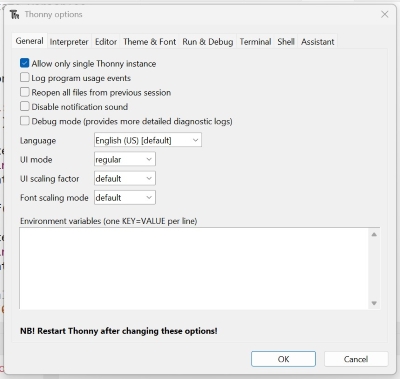Confirm settings with the OK button

pyautogui.click(x=283, y=359)
